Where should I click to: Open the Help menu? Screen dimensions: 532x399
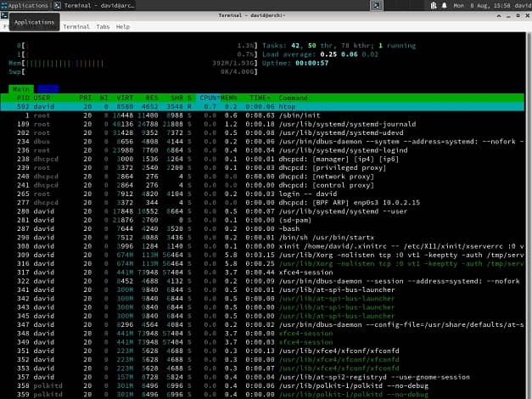coord(123,26)
